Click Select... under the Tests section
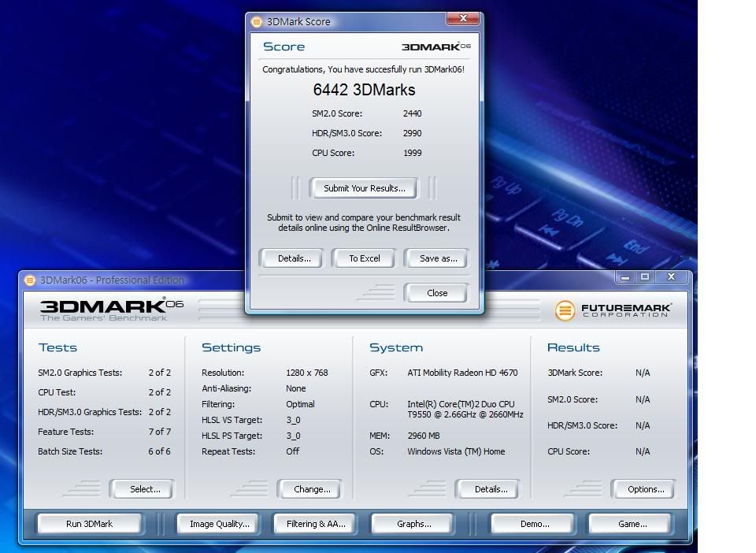The height and width of the screenshot is (553, 756). point(144,489)
